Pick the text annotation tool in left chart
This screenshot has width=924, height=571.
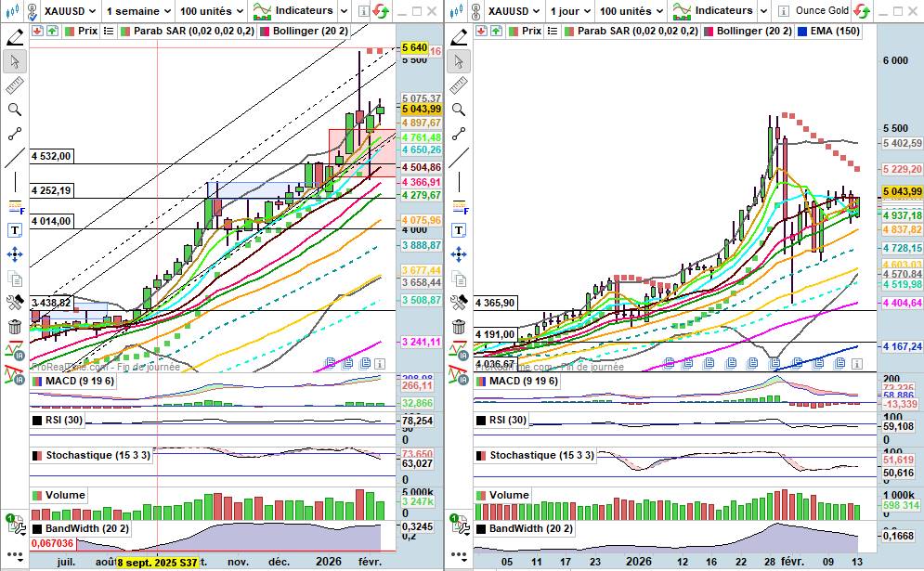point(14,230)
